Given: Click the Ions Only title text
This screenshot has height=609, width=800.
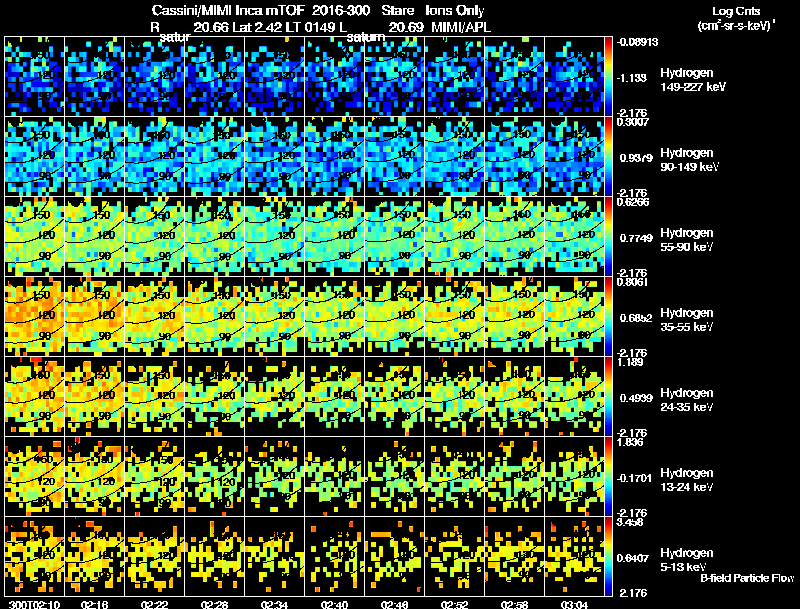Looking at the screenshot, I should (455, 10).
